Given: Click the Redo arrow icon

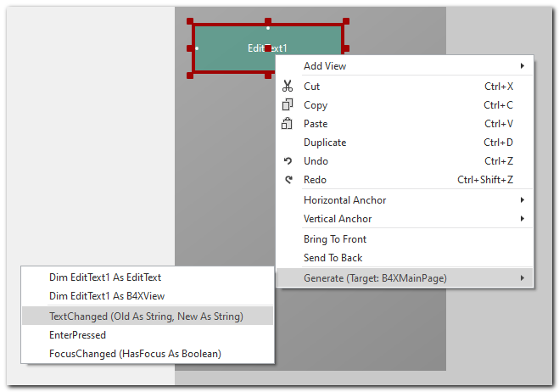Looking at the screenshot, I should (x=288, y=180).
